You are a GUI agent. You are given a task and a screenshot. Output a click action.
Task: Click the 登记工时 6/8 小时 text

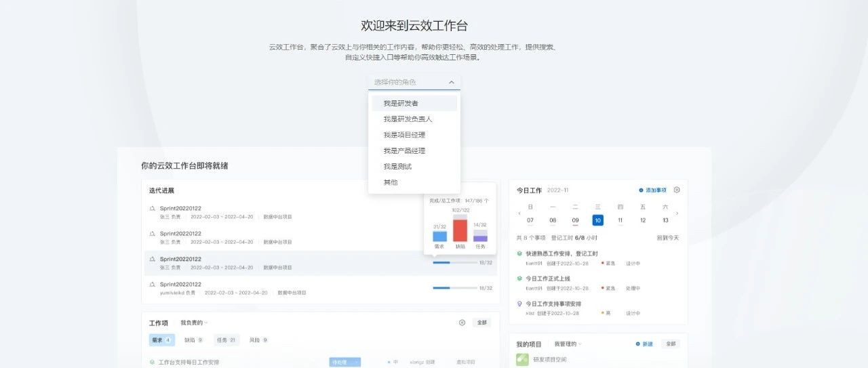(575, 238)
